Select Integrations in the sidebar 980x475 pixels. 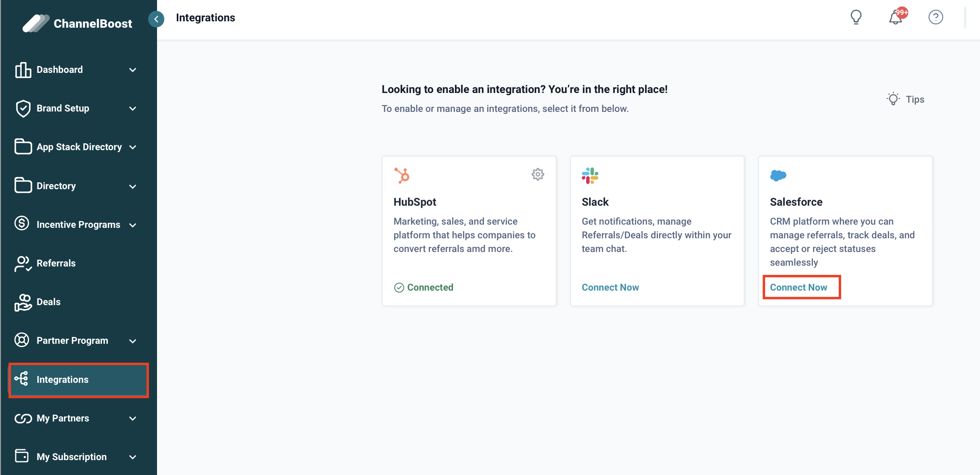point(62,380)
